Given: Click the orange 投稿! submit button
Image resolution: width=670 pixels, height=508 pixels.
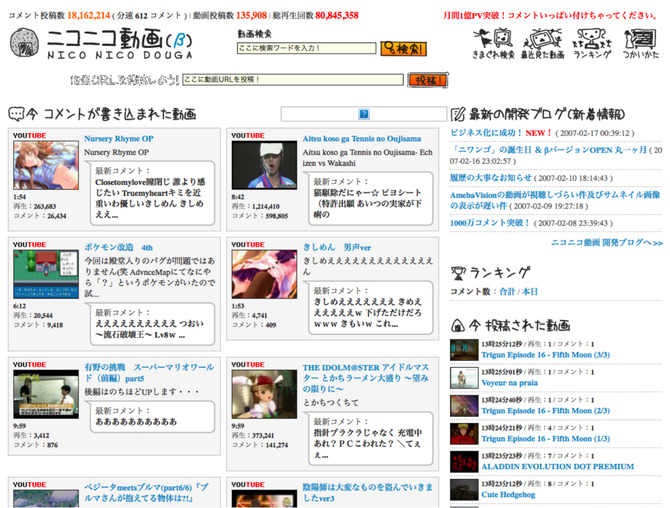Looking at the screenshot, I should pyautogui.click(x=428, y=80).
